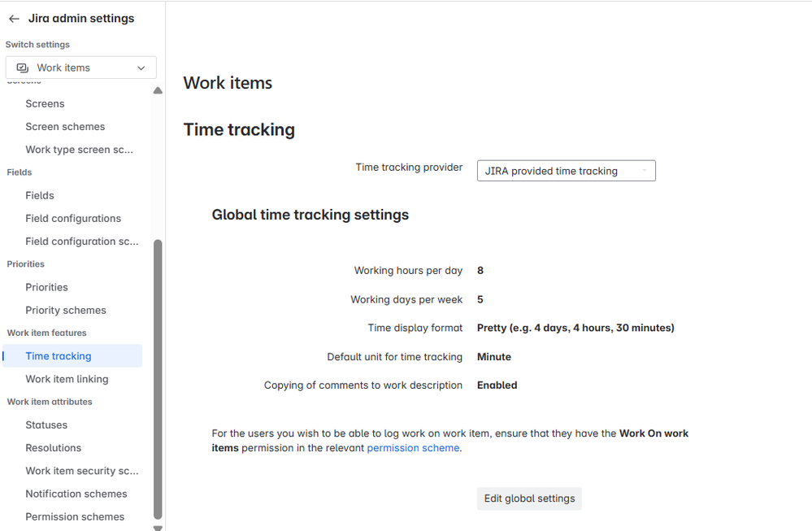
Task: Select Priorities in the sidebar
Action: [x=46, y=287]
